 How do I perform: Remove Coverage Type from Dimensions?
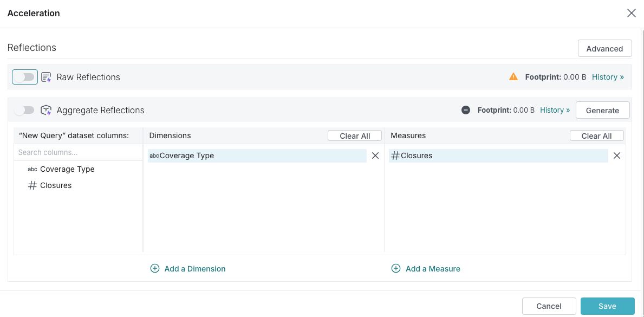click(x=375, y=156)
